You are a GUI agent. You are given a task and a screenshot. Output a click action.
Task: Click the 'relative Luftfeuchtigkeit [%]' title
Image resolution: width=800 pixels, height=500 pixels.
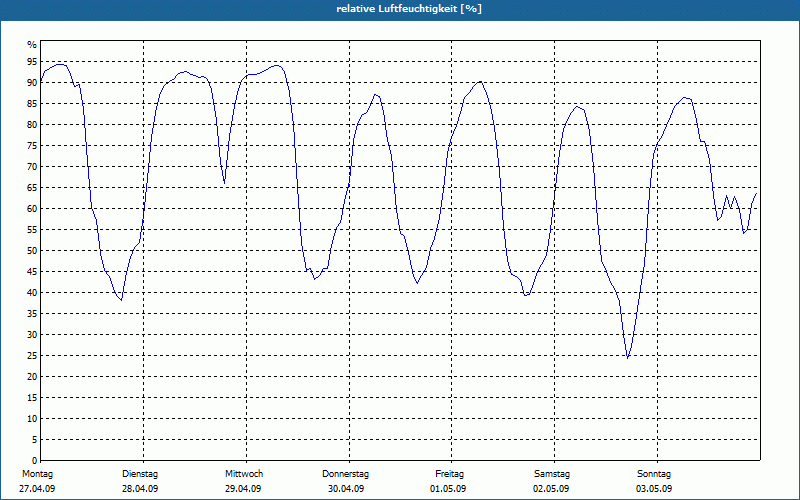(x=409, y=9)
